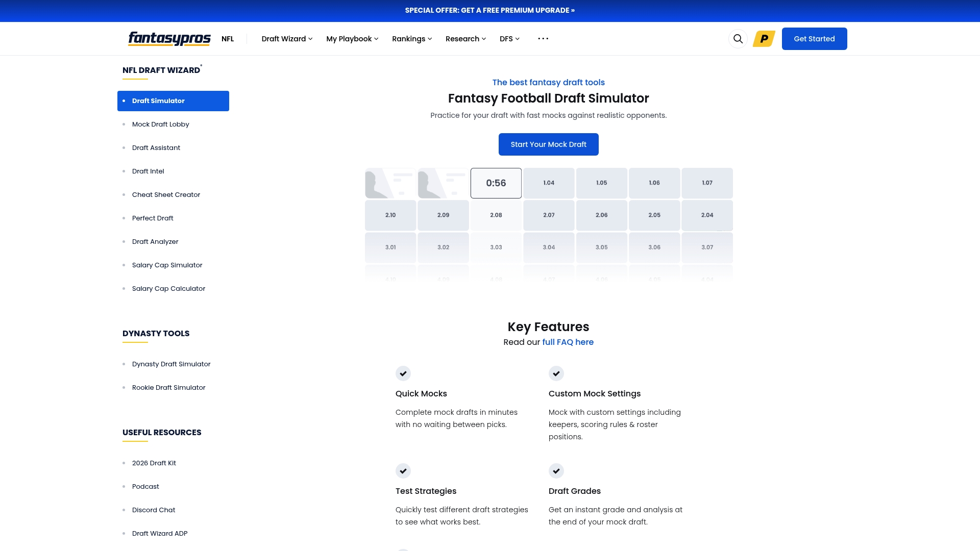The image size is (980, 551).
Task: Select Draft Simulator in the sidebar
Action: [173, 101]
